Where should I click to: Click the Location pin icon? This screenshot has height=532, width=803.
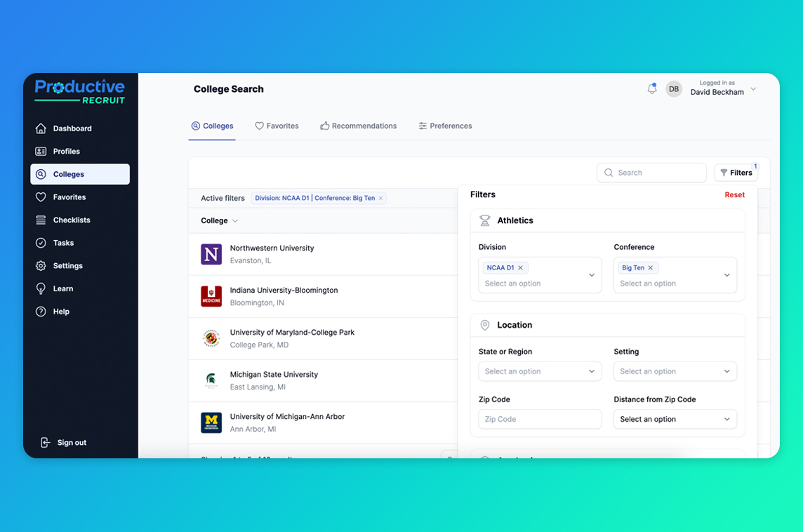coord(484,325)
